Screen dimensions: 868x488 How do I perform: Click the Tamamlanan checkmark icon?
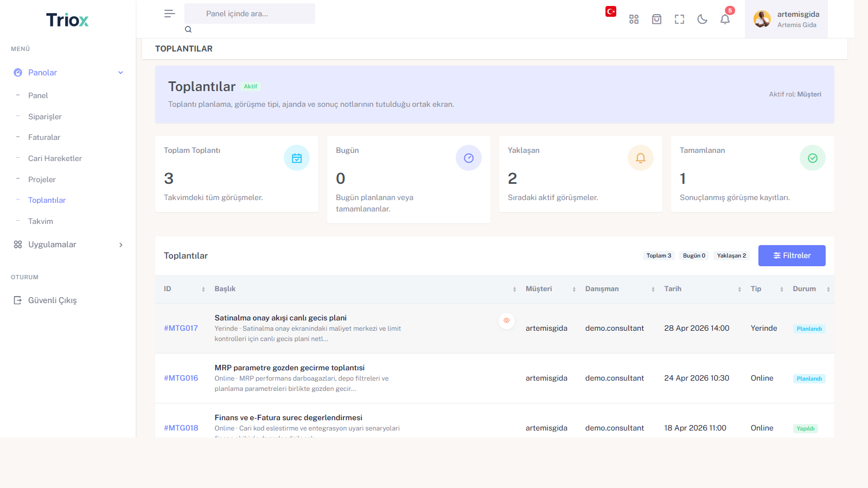(x=813, y=158)
